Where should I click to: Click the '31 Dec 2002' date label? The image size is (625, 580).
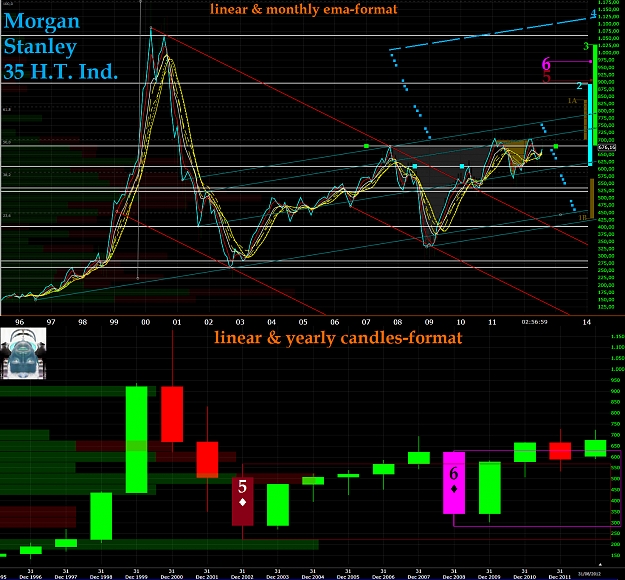[242, 574]
